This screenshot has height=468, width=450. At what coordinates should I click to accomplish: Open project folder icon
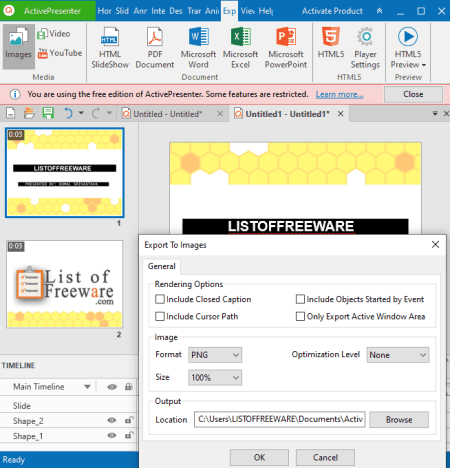click(x=29, y=114)
